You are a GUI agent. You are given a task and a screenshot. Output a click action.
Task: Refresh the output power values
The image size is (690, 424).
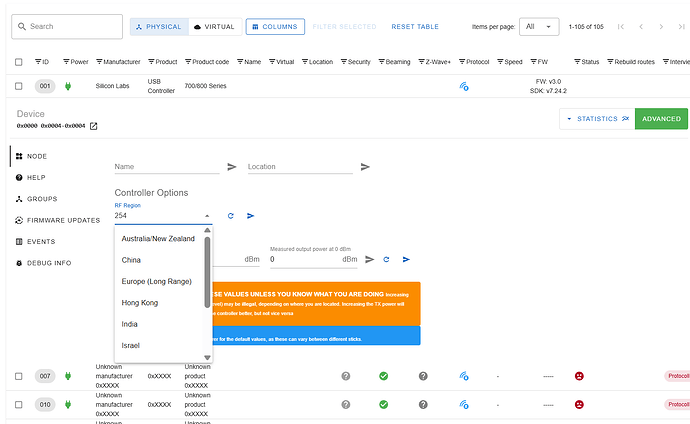click(386, 260)
